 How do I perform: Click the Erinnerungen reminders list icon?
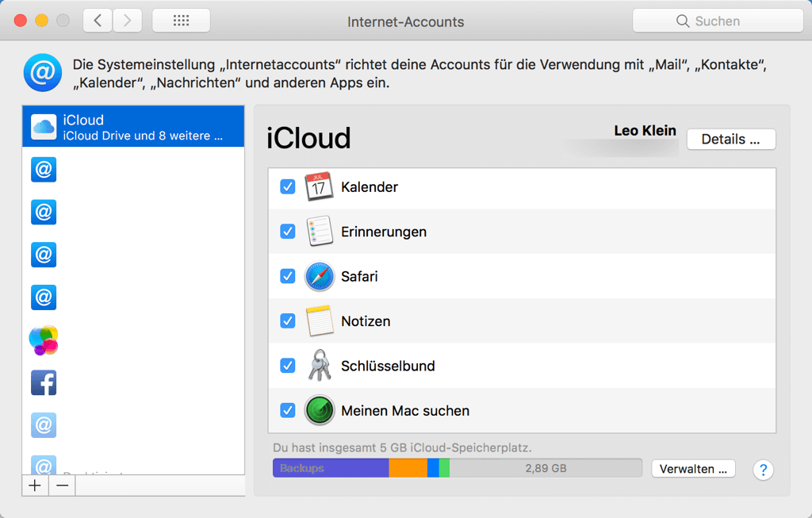coord(319,231)
